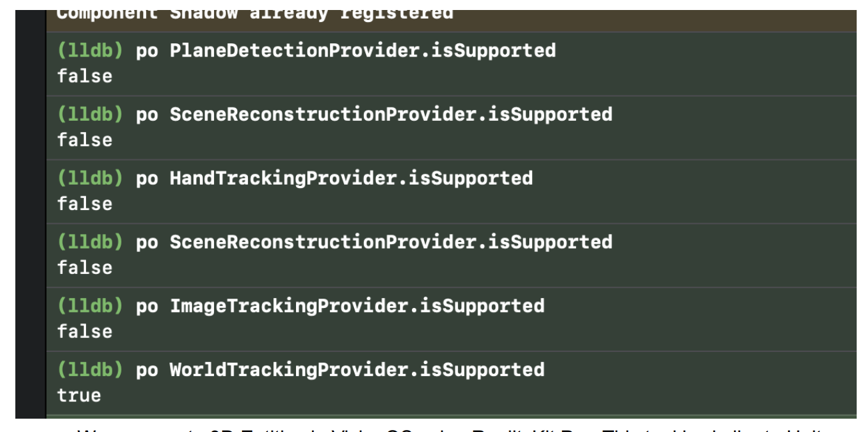Click the (lldb) prompt before PlaneDetectionProvider
Screen dimensions: 868x432
pyautogui.click(x=90, y=51)
